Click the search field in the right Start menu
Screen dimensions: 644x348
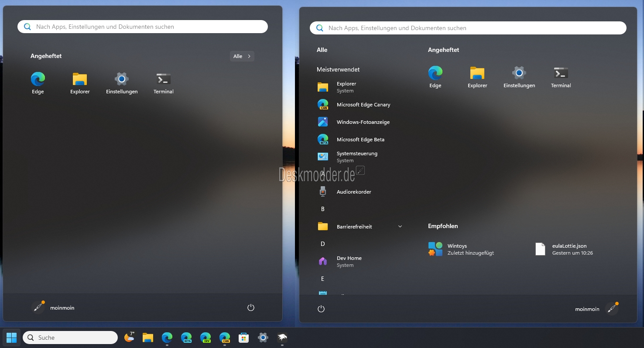468,28
